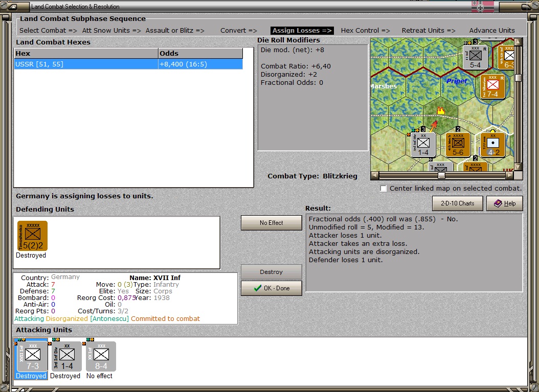Click the Defender loses 1 unit line
This screenshot has height=392, width=539.
pos(346,260)
